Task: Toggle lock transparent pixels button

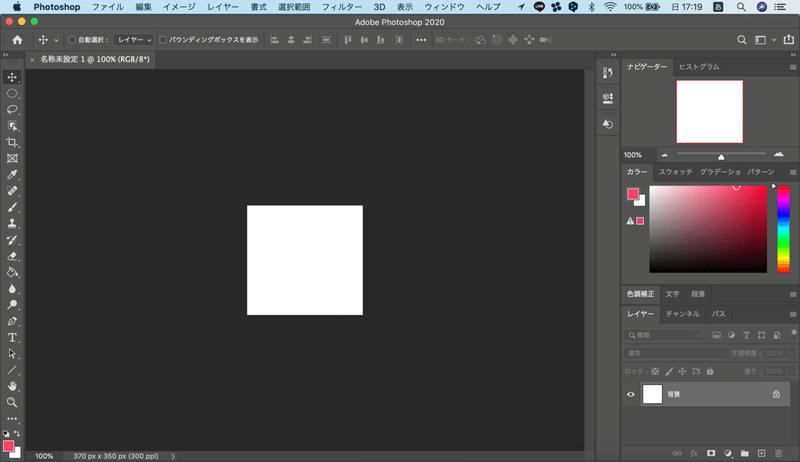Action: tap(655, 371)
